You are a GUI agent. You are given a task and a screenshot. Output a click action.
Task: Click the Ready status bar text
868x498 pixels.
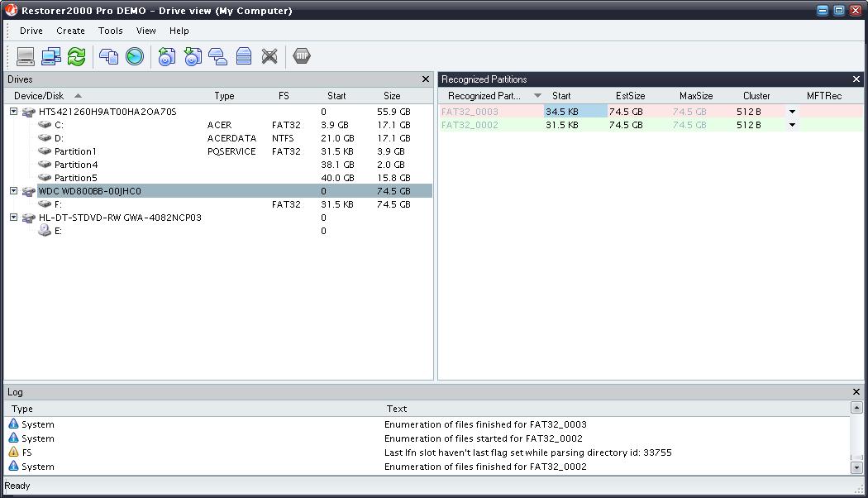pyautogui.click(x=17, y=486)
